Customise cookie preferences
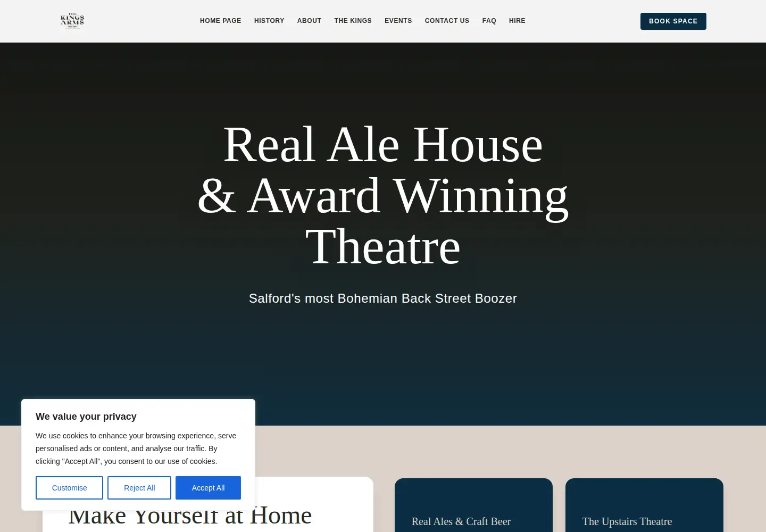 (69, 488)
